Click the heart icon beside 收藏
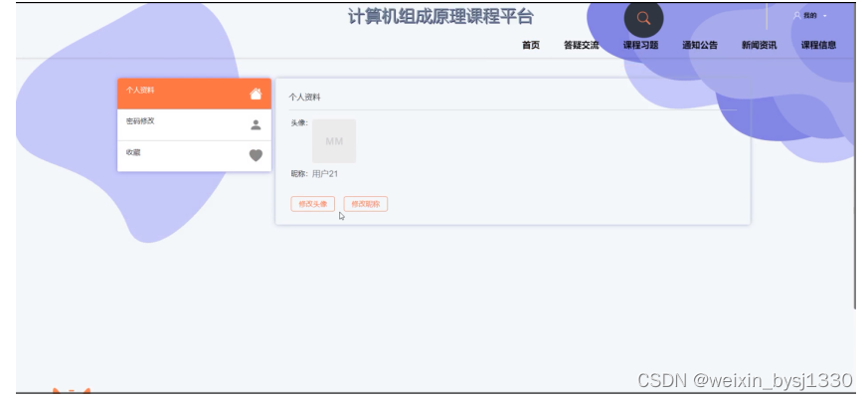 (256, 155)
